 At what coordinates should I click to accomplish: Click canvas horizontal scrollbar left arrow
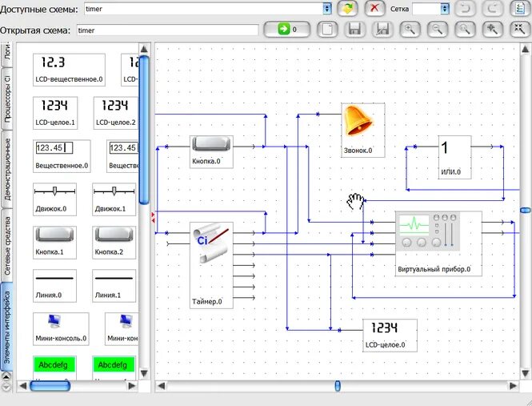pyautogui.click(x=162, y=386)
